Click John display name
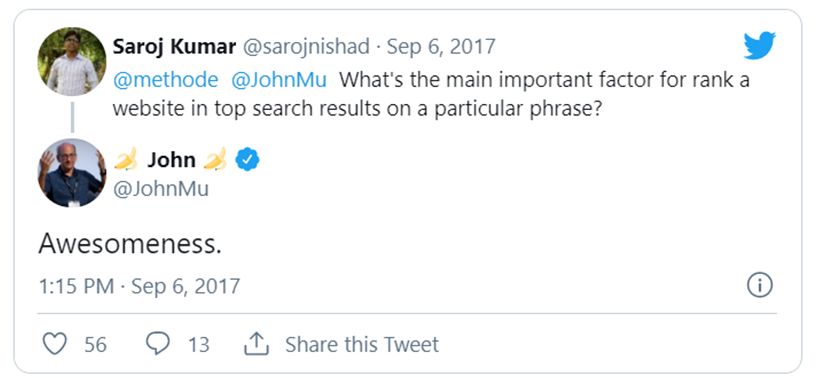 tap(171, 160)
